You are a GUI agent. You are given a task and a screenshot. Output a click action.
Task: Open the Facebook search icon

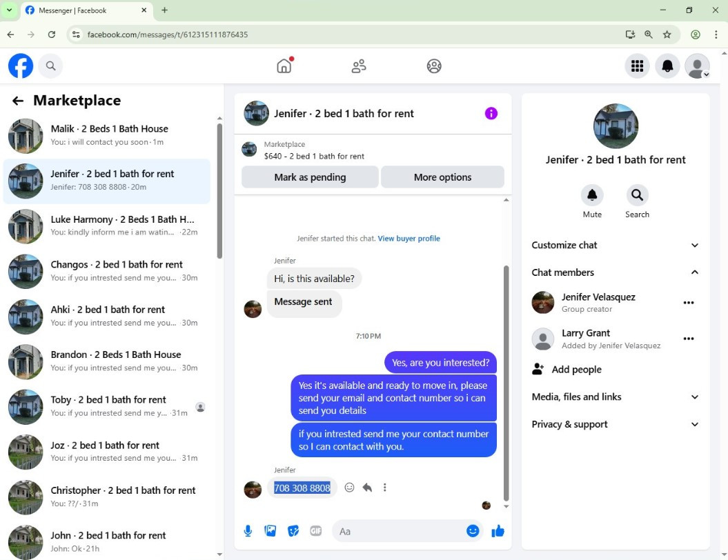tap(50, 66)
